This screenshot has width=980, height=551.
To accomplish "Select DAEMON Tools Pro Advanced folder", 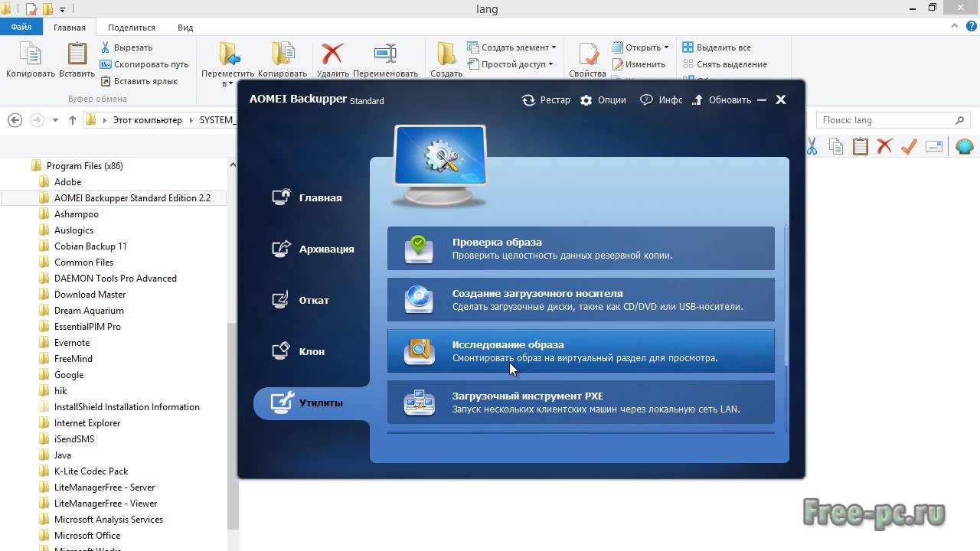I will [x=115, y=278].
